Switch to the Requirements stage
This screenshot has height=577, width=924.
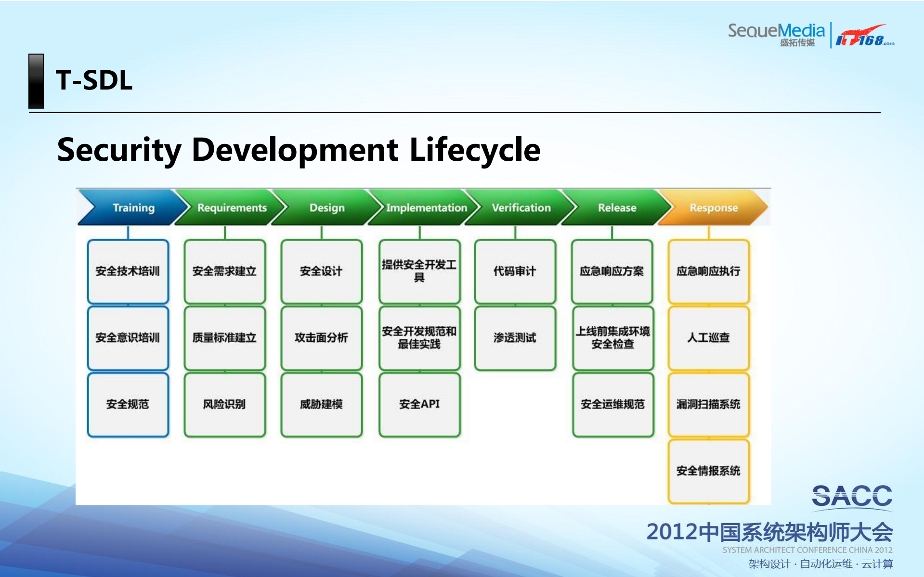(x=231, y=208)
